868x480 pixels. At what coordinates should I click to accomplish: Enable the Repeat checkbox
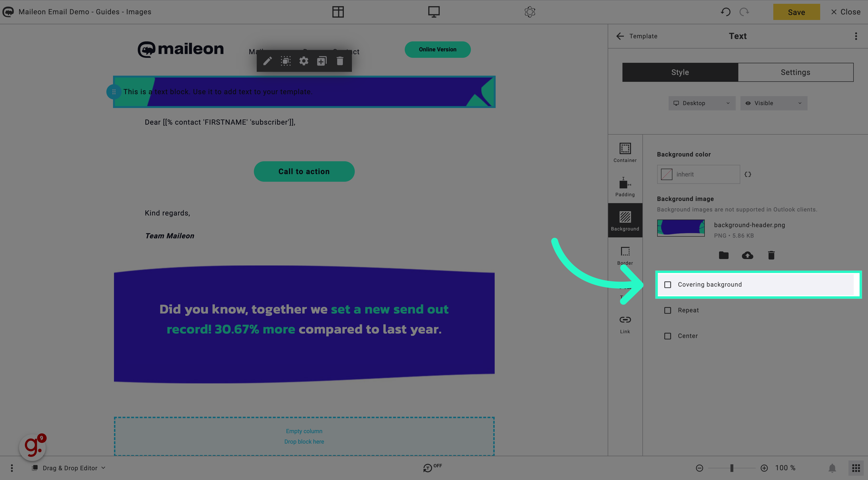[x=668, y=310]
